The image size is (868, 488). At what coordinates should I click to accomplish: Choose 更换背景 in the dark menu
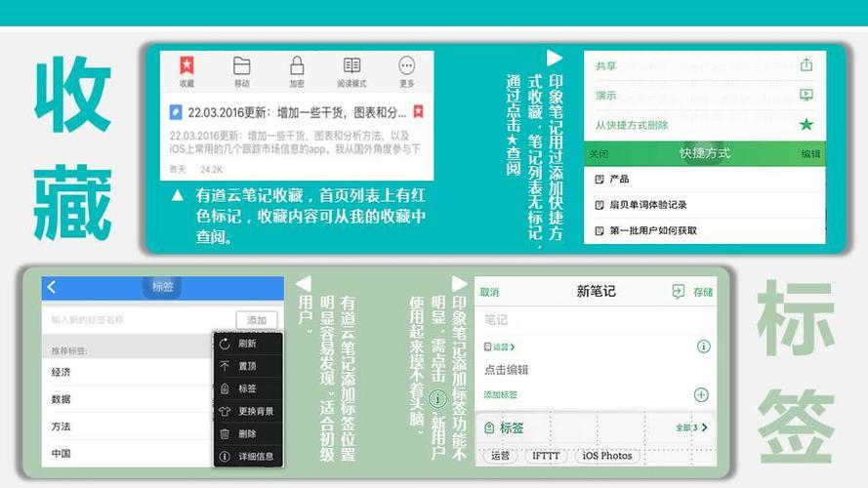(248, 412)
